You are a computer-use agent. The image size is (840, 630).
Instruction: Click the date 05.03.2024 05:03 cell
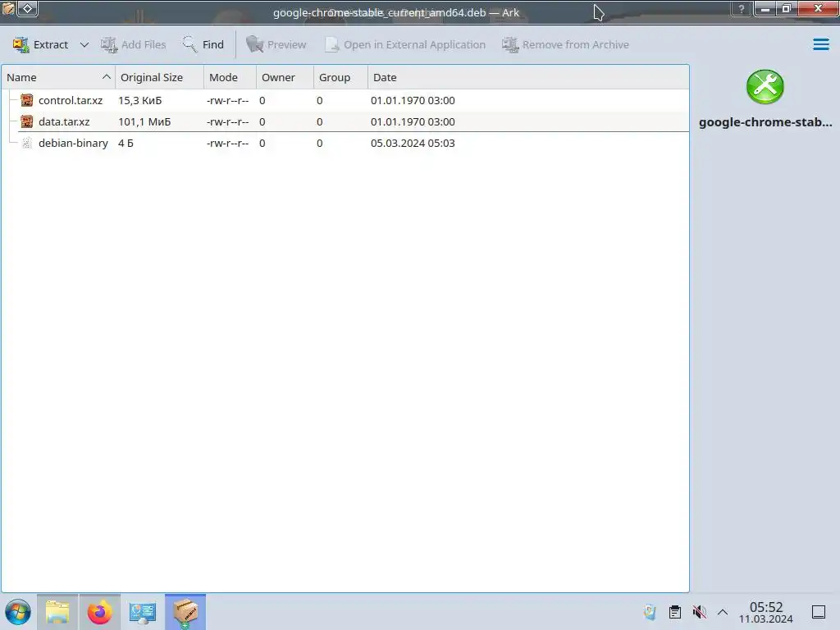point(413,143)
